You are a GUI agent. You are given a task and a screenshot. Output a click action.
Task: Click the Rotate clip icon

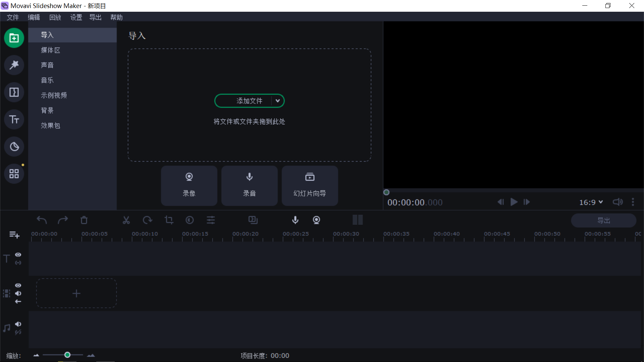[147, 220]
